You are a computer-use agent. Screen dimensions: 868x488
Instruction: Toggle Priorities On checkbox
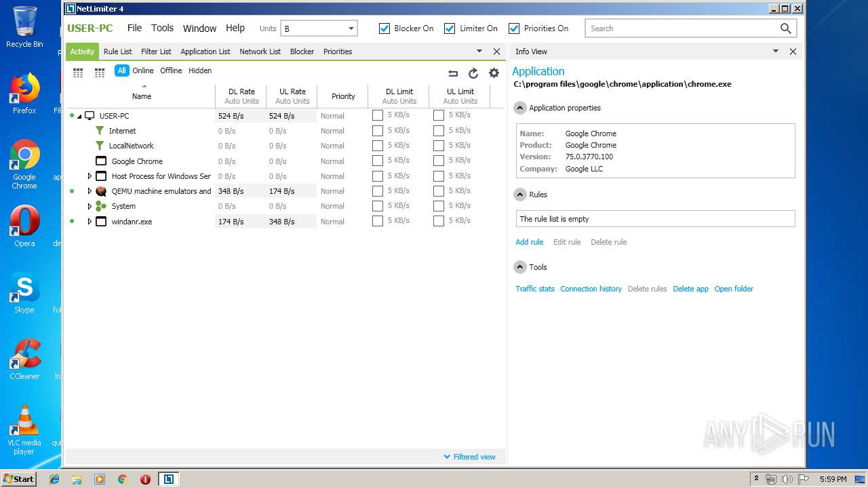click(x=514, y=28)
